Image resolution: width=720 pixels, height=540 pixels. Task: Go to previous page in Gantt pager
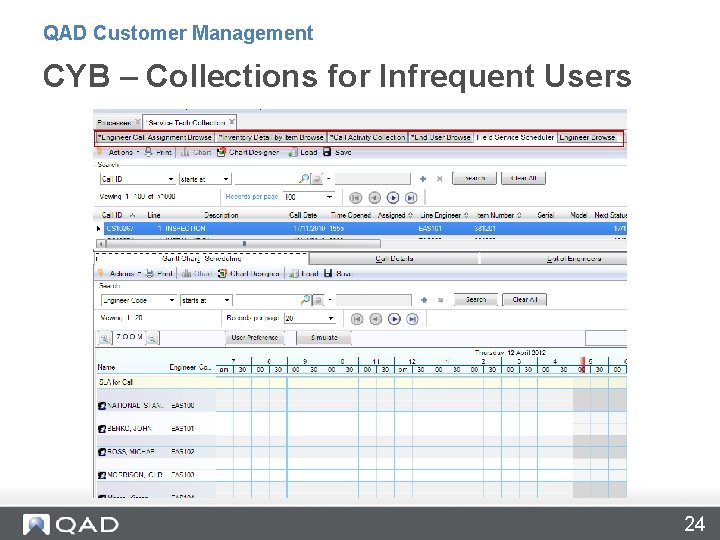(x=376, y=319)
